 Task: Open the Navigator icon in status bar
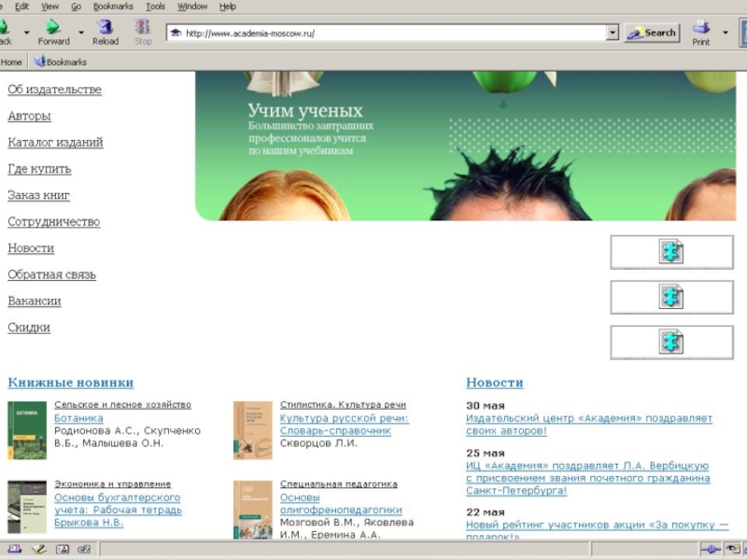pyautogui.click(x=14, y=549)
